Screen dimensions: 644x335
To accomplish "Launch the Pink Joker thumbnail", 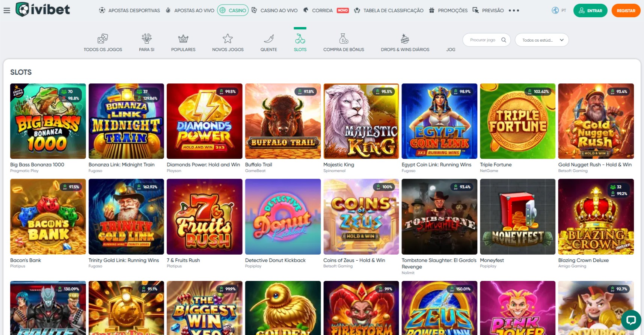I will (x=518, y=308).
